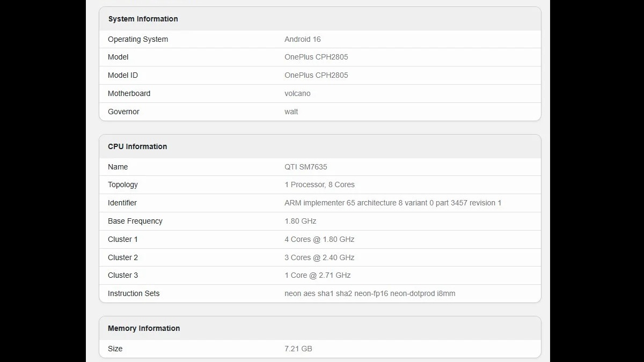Click the walt governor value

pyautogui.click(x=291, y=112)
